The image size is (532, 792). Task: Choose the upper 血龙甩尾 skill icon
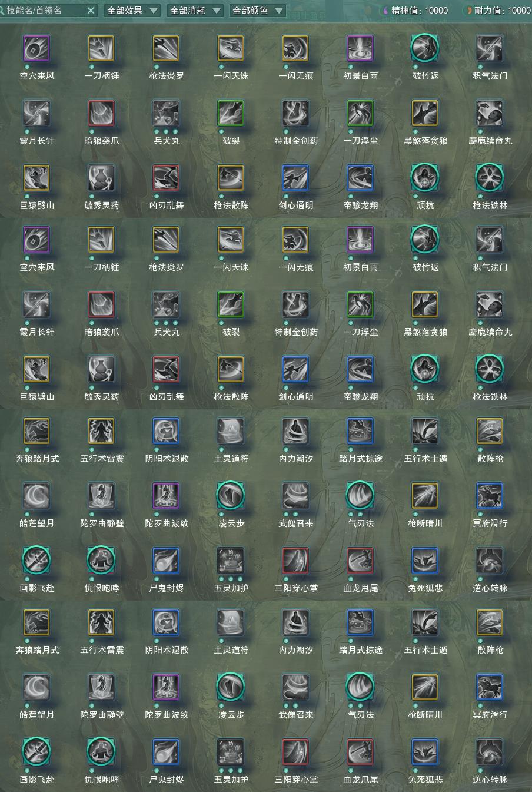click(x=360, y=561)
